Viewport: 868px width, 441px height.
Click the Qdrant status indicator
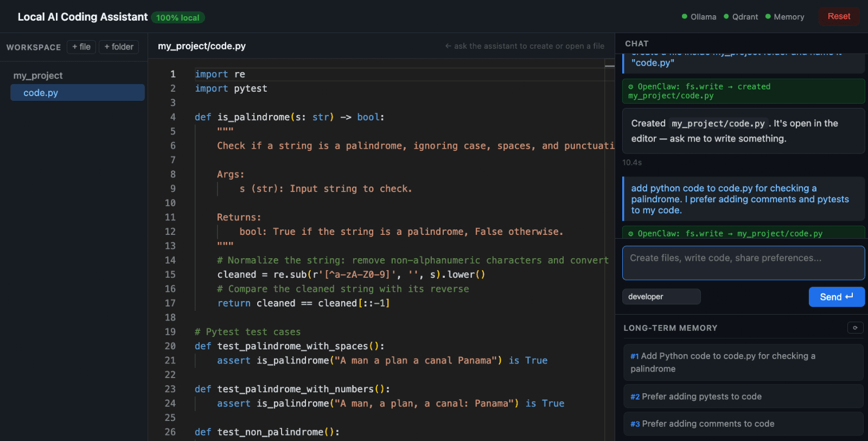point(741,17)
